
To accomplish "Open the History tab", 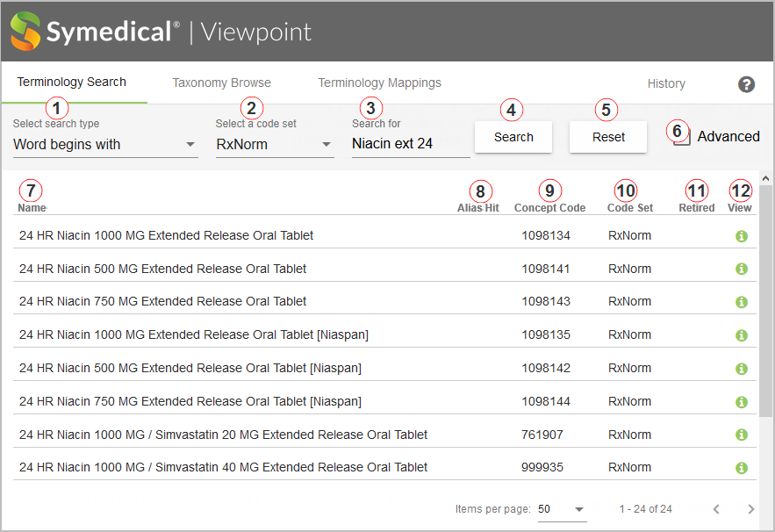I will click(666, 83).
